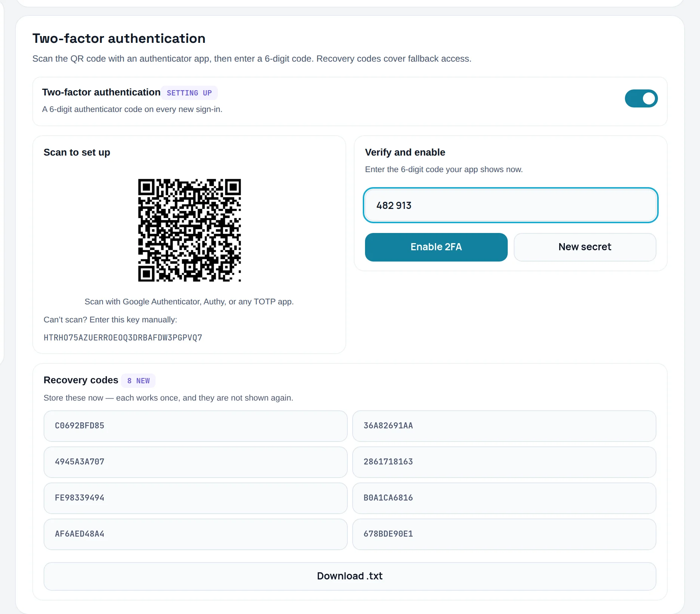
Task: Click recovery code B0A1CA6816
Action: pyautogui.click(x=504, y=498)
